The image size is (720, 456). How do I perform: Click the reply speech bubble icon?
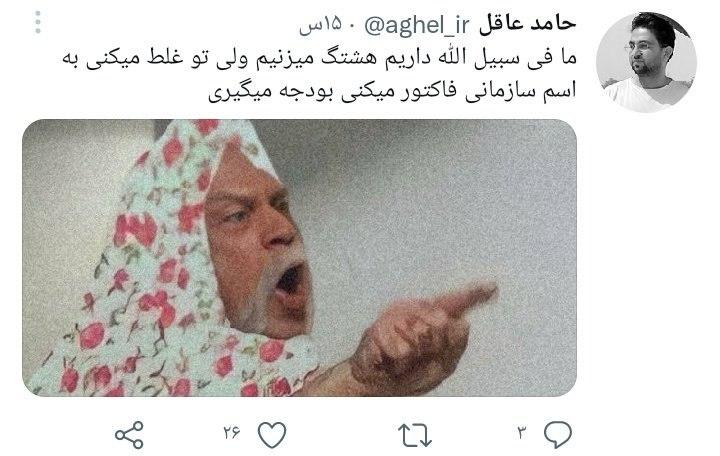pyautogui.click(x=558, y=434)
